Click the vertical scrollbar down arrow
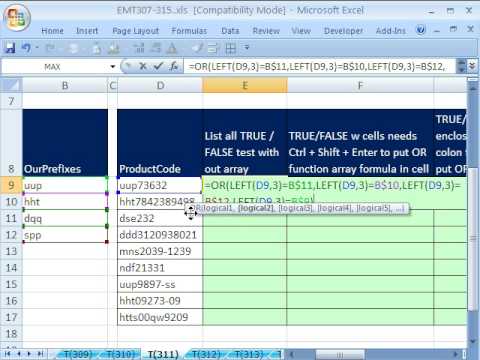 (x=473, y=341)
